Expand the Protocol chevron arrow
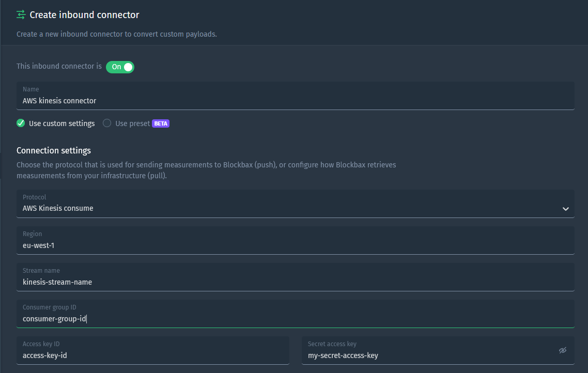Screen dimensions: 588x373 coord(565,209)
